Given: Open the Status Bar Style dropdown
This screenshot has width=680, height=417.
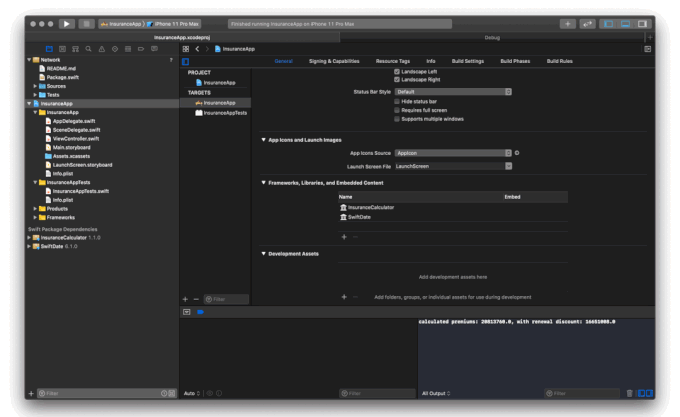Looking at the screenshot, I should tap(453, 92).
